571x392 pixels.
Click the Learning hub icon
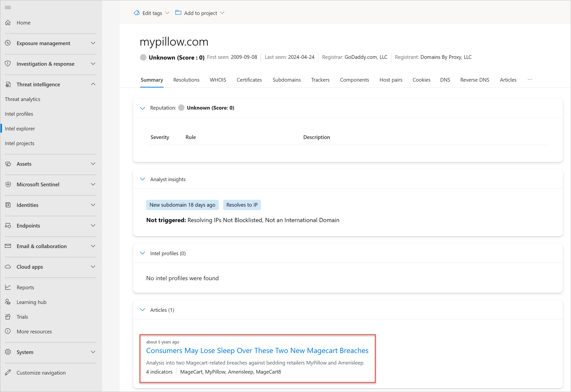(x=8, y=302)
